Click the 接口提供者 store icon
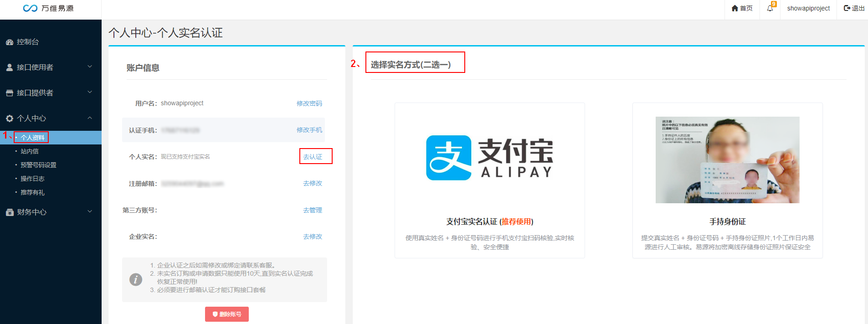This screenshot has height=324, width=868. click(x=10, y=93)
